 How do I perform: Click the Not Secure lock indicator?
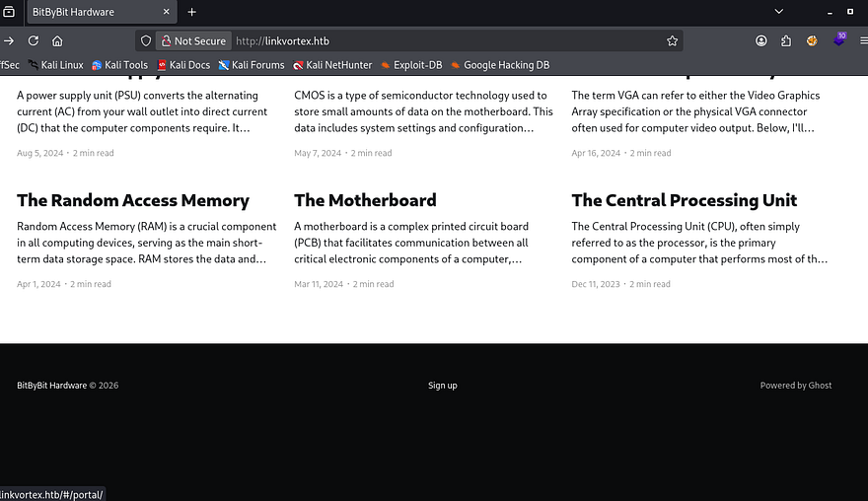[193, 41]
